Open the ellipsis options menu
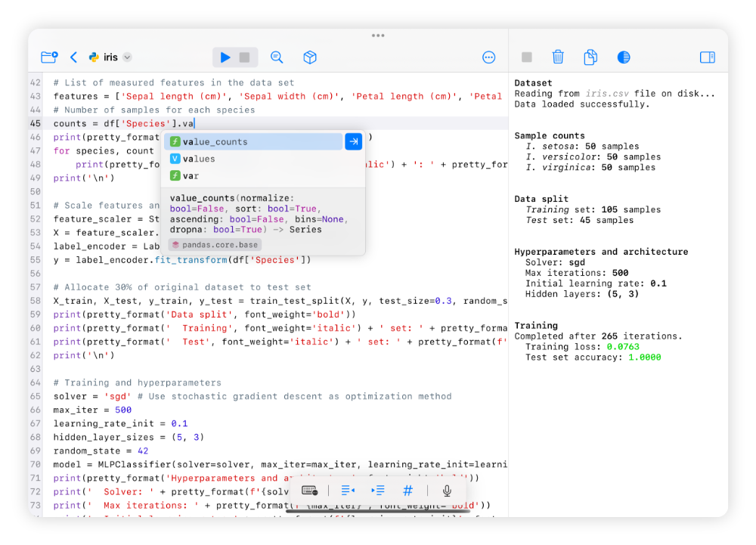Screen dimensions: 756x545 click(x=488, y=57)
